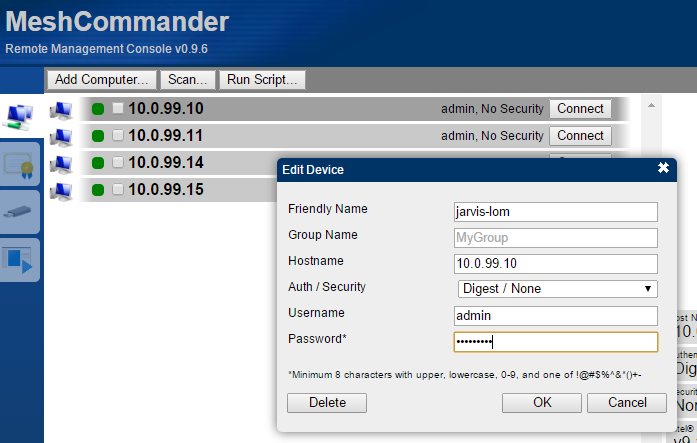The width and height of the screenshot is (697, 443).
Task: Click the device list scroll up arrow
Action: (x=651, y=105)
